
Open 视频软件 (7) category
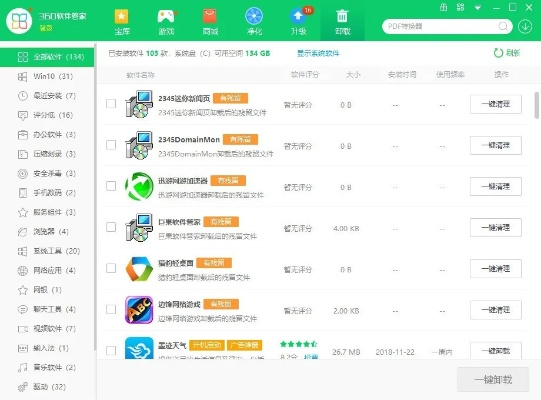click(x=47, y=329)
